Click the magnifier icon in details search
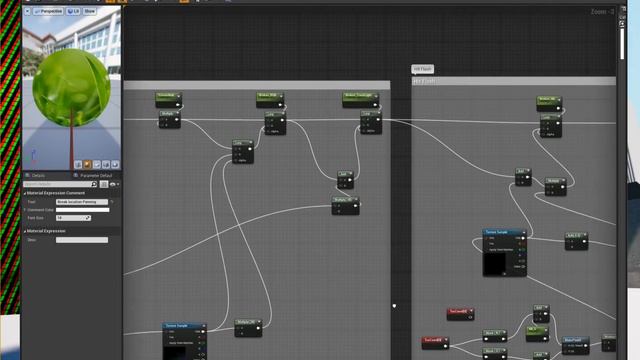640x360 pixels. pyautogui.click(x=94, y=184)
